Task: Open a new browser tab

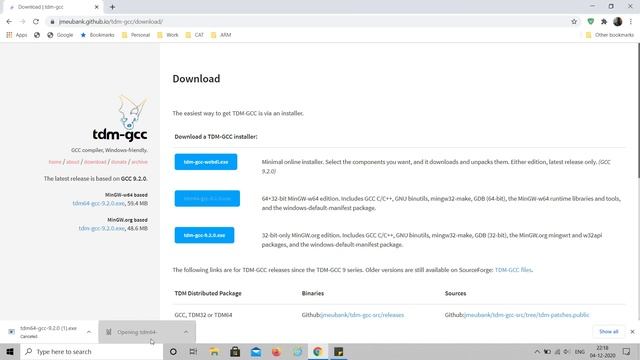Action: (x=112, y=7)
